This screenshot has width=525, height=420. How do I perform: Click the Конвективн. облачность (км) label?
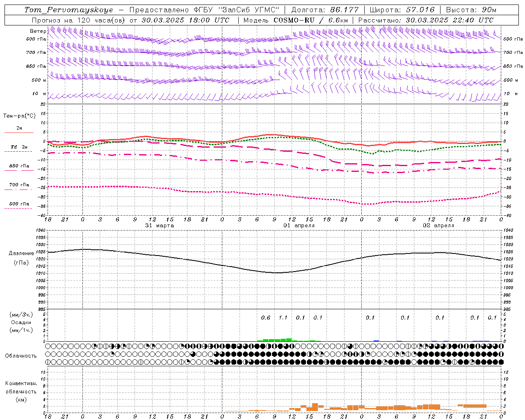coord(21,391)
